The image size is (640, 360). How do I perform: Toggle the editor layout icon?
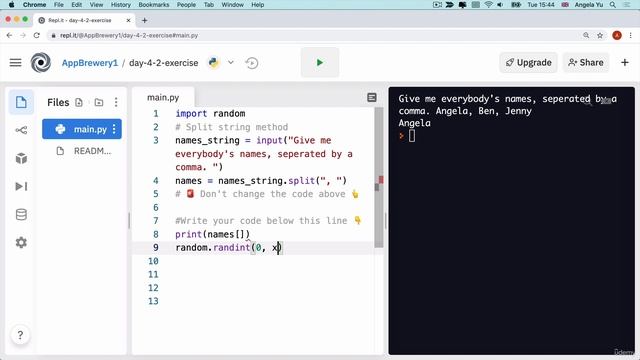coord(371,98)
